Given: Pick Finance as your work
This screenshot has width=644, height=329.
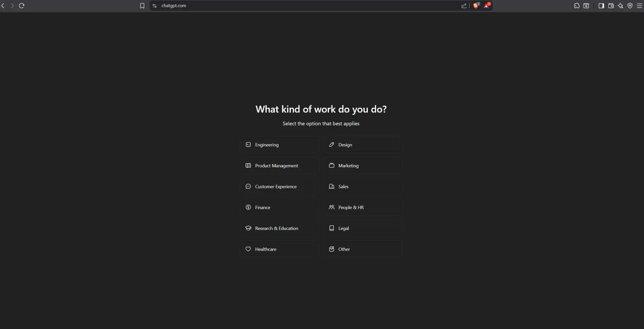Looking at the screenshot, I should click(279, 207).
